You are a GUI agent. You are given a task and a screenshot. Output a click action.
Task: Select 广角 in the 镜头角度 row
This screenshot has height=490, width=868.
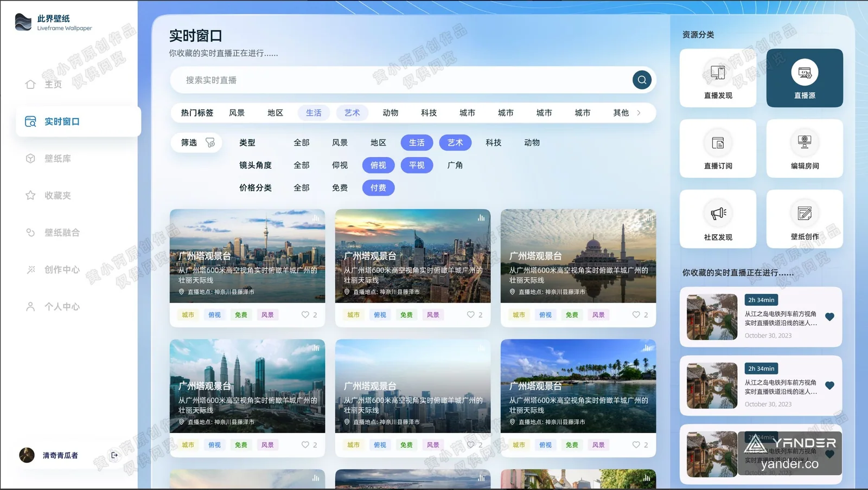tap(455, 165)
